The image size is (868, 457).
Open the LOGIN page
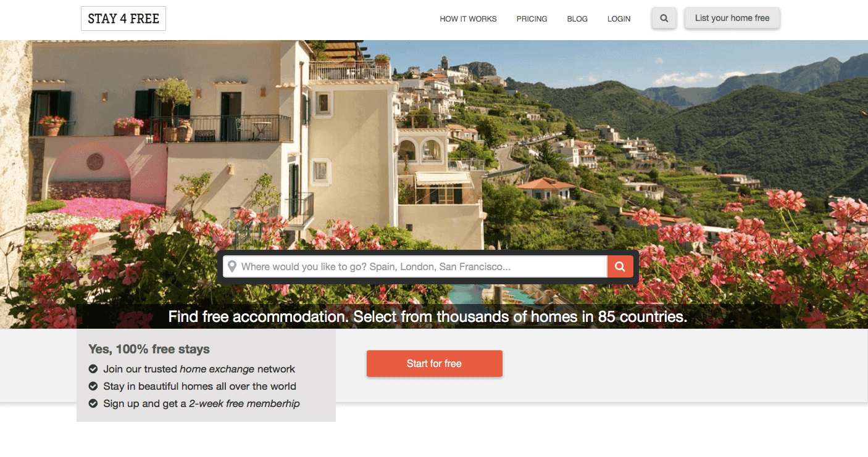click(619, 19)
